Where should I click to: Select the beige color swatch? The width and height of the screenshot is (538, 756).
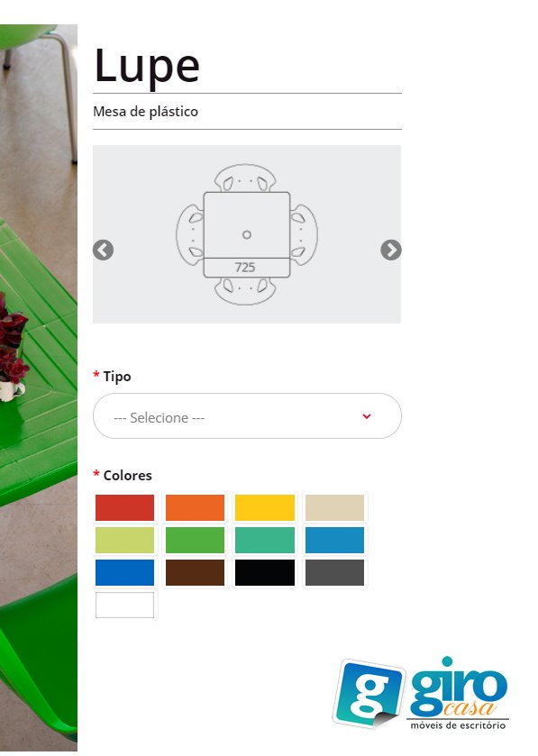click(334, 507)
